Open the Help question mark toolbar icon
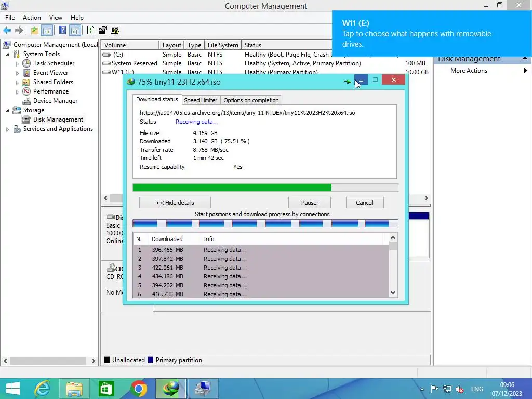 [62, 31]
